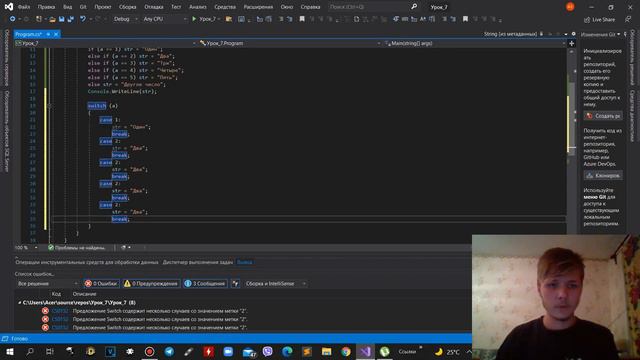This screenshot has width=640, height=360.
Task: Start debugging with green play icon
Action: [x=194, y=19]
